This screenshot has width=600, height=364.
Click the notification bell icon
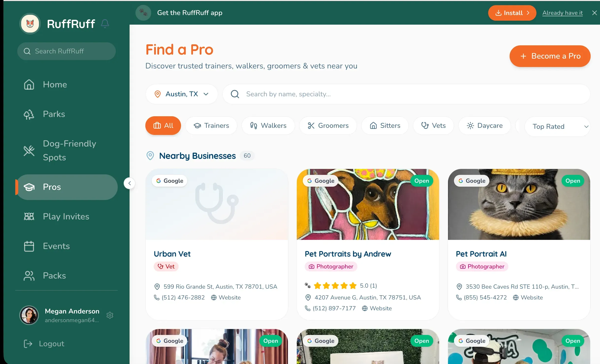[105, 24]
